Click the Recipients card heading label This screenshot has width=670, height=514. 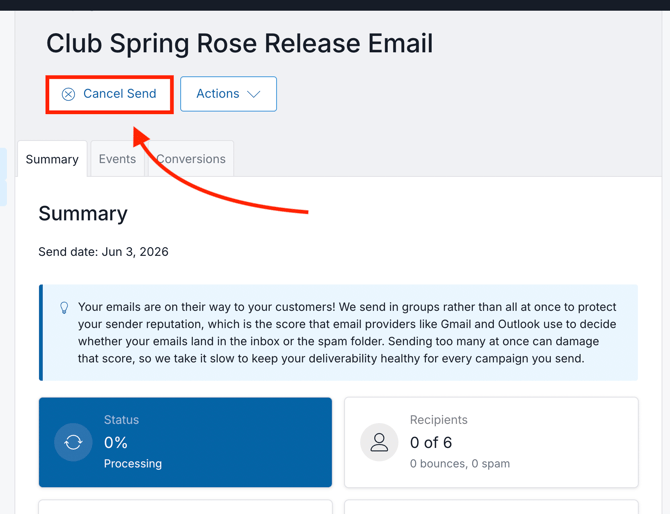click(438, 420)
